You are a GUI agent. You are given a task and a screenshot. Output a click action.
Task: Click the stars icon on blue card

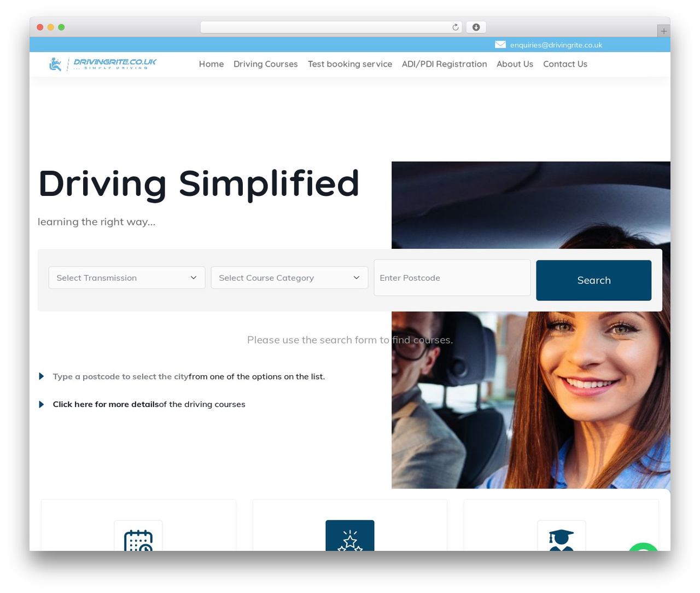(350, 536)
